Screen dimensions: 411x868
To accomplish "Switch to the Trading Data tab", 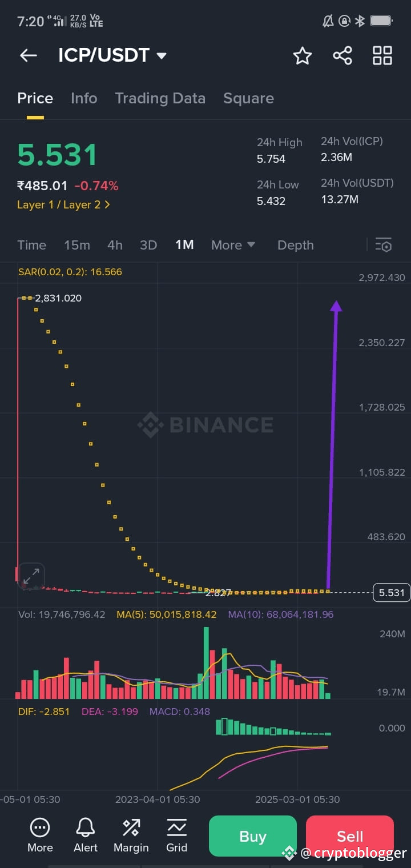I will (x=160, y=98).
